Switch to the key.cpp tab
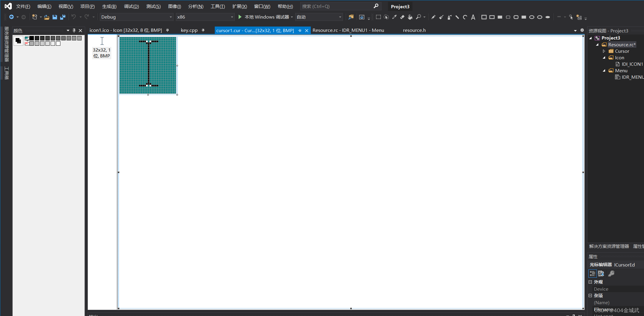 (189, 30)
